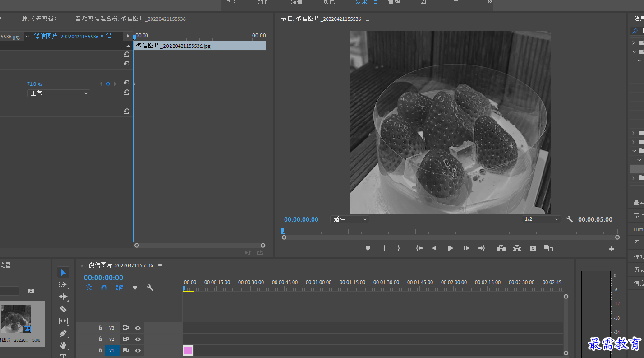Add or remove opacity keyframe
The image size is (644, 358).
(x=108, y=84)
